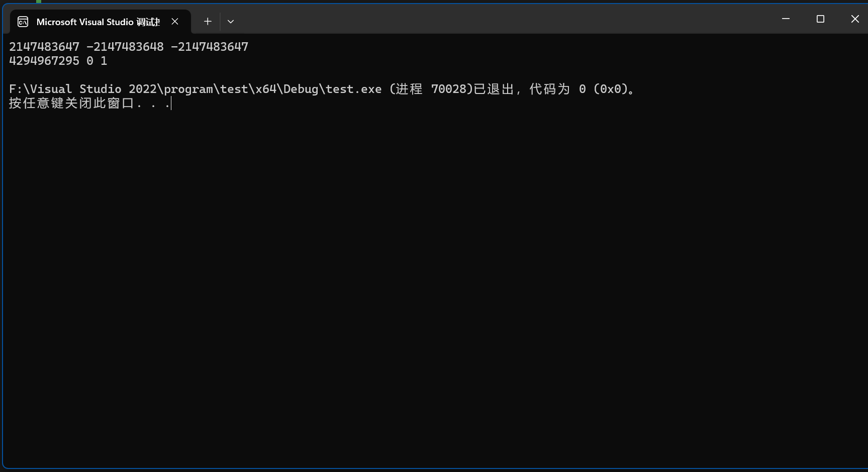Click the terminal icon in the tab
868x472 pixels.
click(23, 22)
